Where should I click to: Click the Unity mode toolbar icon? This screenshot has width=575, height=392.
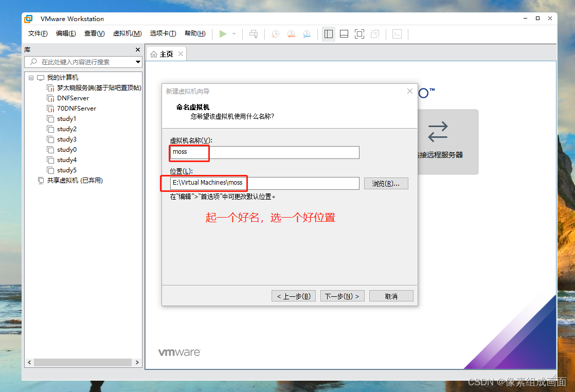[x=375, y=34]
